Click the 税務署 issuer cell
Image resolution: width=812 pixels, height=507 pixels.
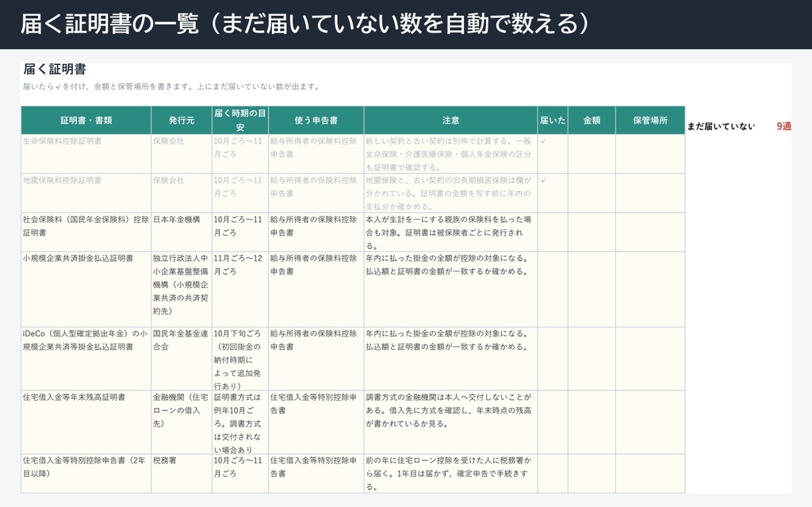(x=182, y=474)
